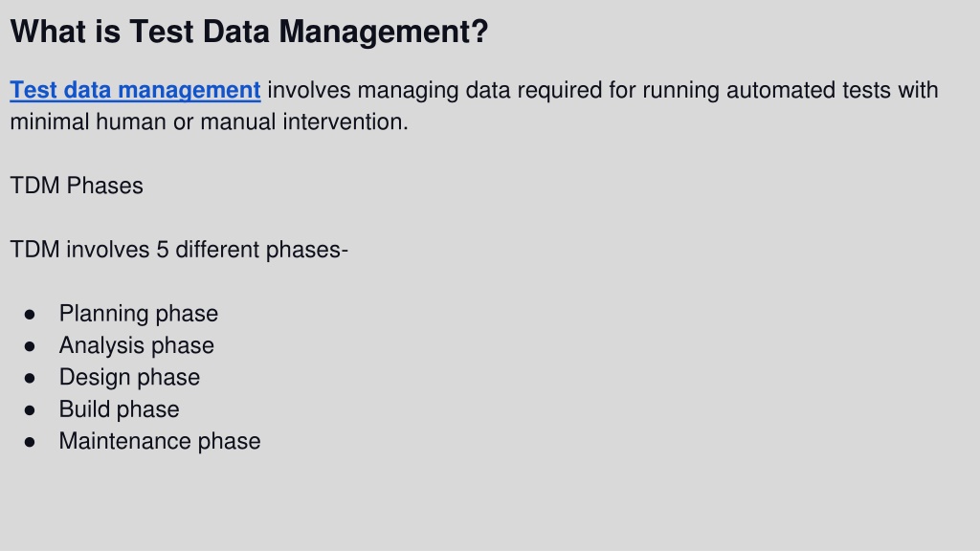Select the Planning phase list item

click(138, 314)
